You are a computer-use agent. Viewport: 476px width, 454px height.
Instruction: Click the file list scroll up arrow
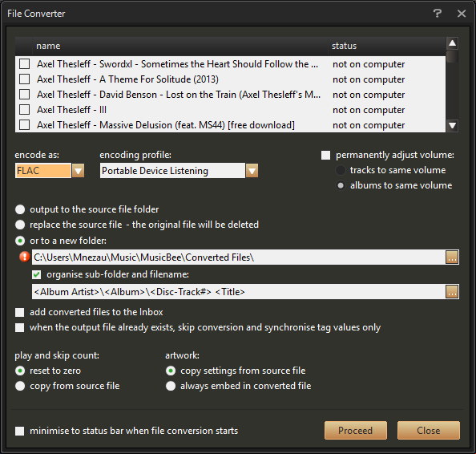coord(452,43)
